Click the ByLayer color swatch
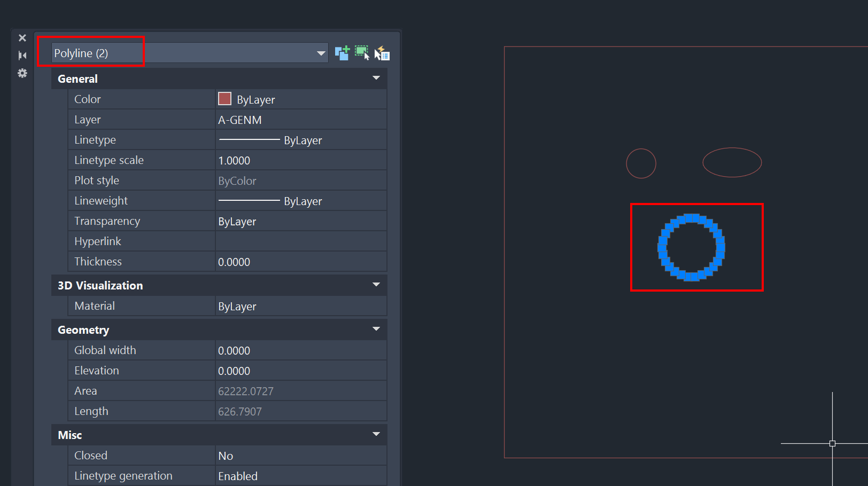This screenshot has width=868, height=486. (x=224, y=99)
